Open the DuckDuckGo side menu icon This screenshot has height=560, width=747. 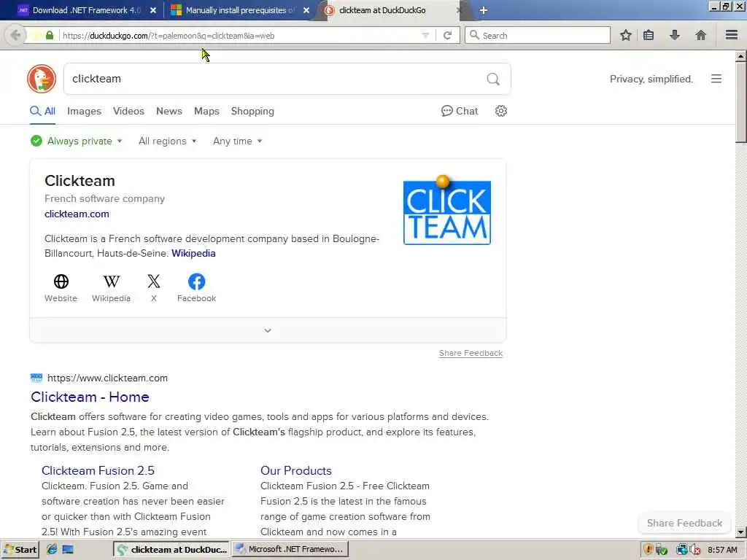pos(716,79)
